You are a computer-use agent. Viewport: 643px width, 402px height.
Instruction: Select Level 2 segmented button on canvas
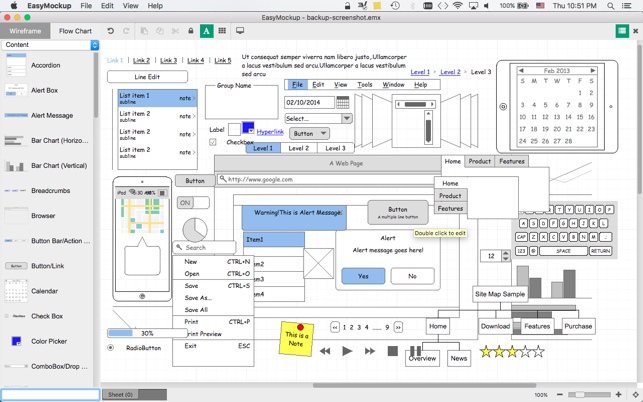click(299, 148)
